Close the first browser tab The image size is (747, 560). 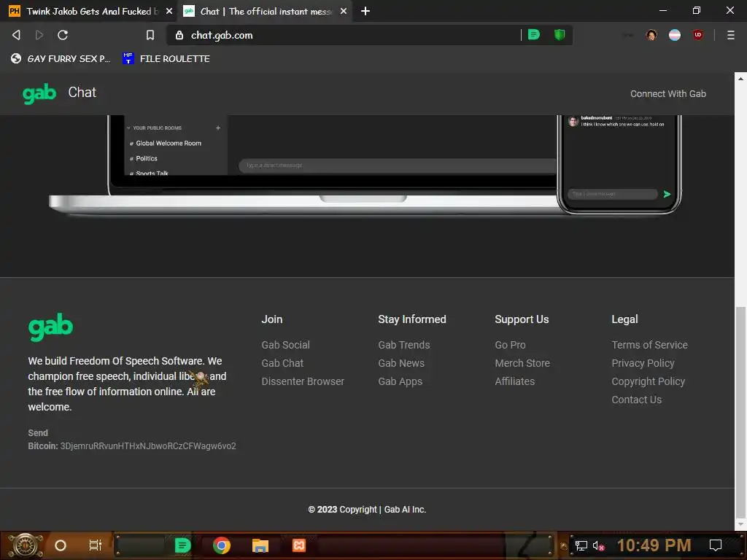[169, 11]
